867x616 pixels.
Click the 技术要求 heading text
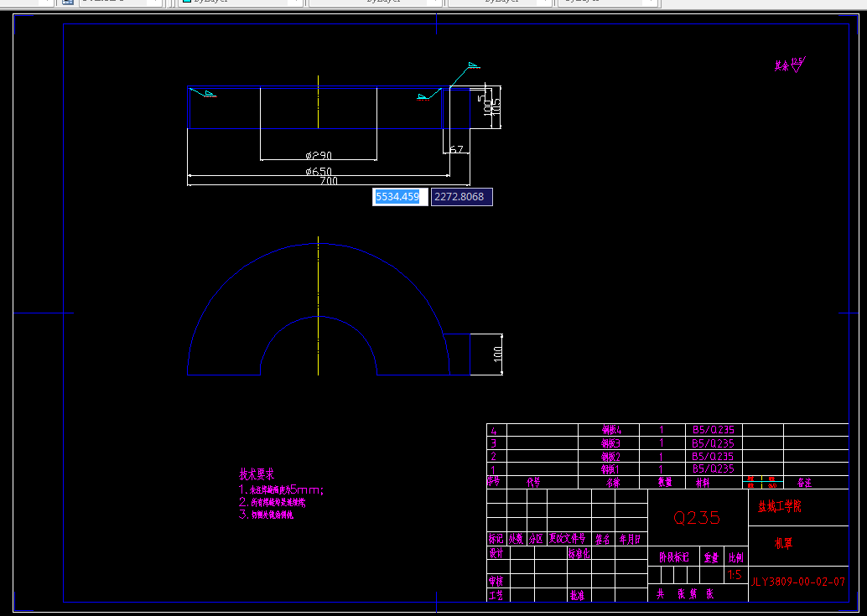(257, 474)
